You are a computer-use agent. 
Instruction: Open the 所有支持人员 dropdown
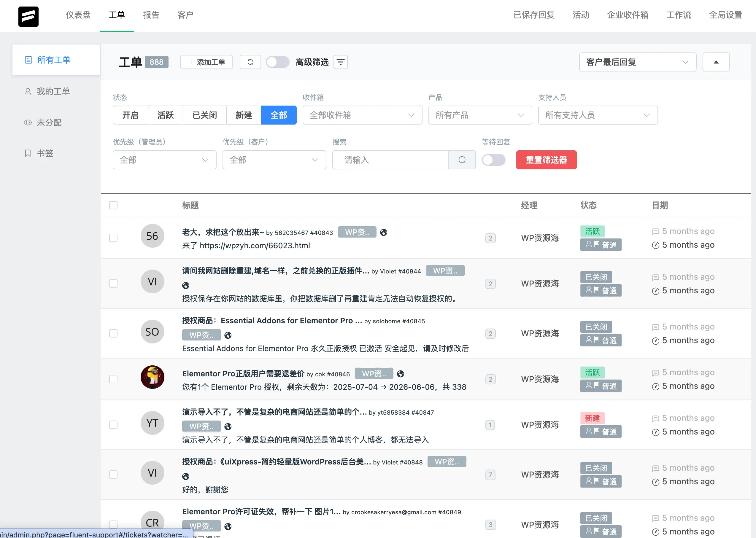click(x=597, y=115)
